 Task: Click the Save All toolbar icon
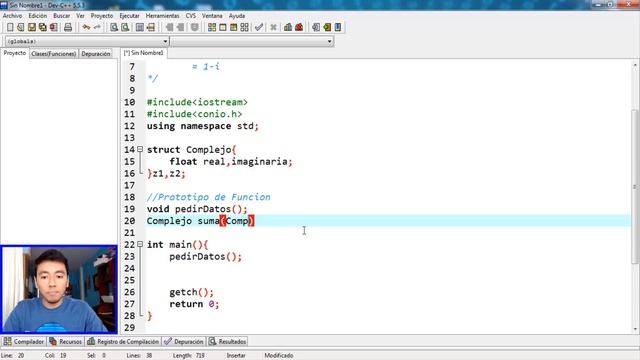43,27
